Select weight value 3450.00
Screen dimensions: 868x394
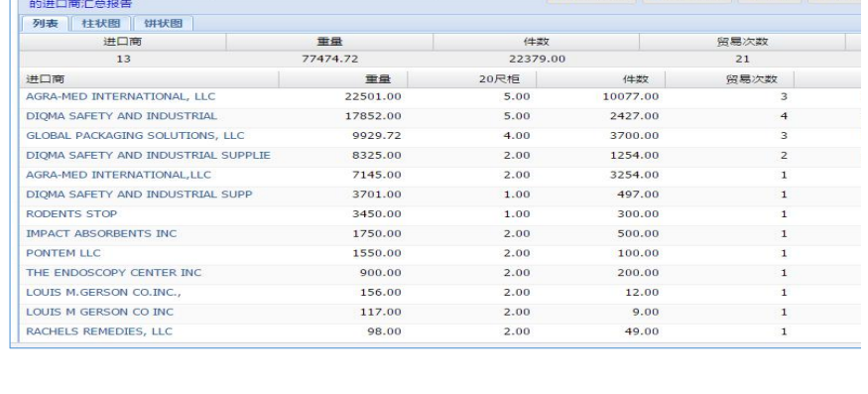pyautogui.click(x=376, y=213)
